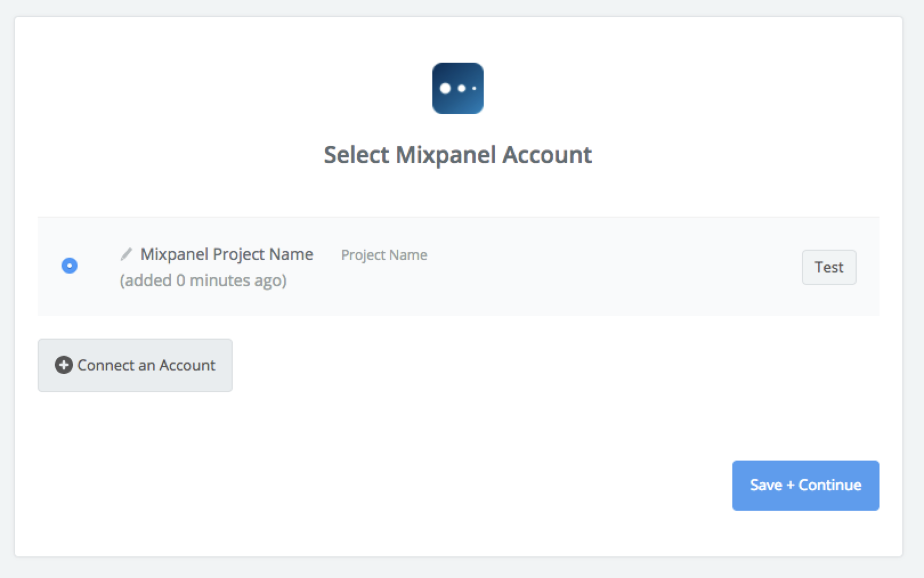Click the Connect an Account button
Viewport: 924px width, 578px height.
point(135,365)
